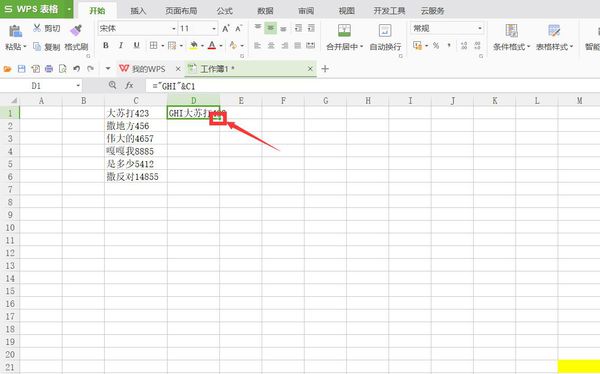Undo the last action
Image resolution: width=600 pixels, height=374 pixels.
point(76,69)
